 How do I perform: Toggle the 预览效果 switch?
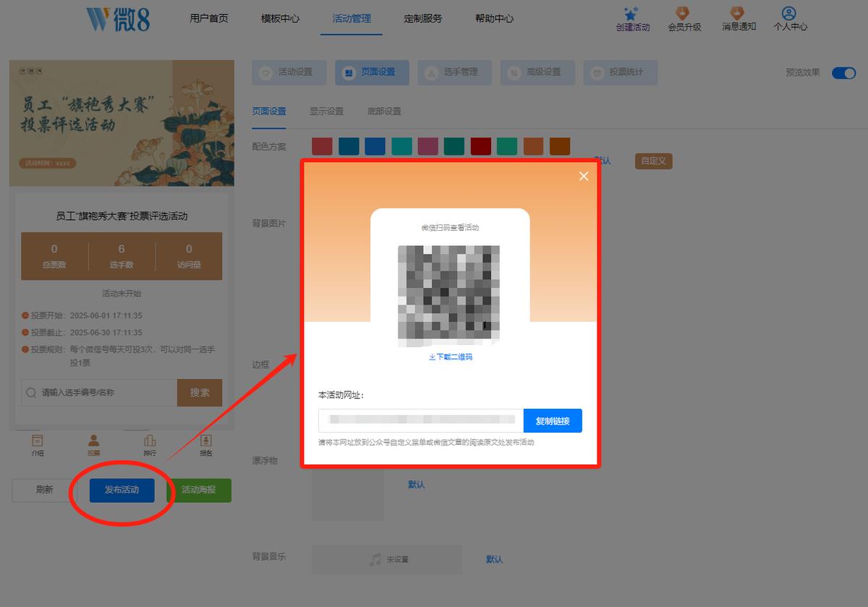pos(844,72)
